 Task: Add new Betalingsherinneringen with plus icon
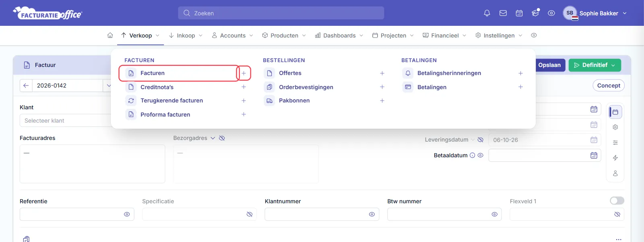(520, 73)
